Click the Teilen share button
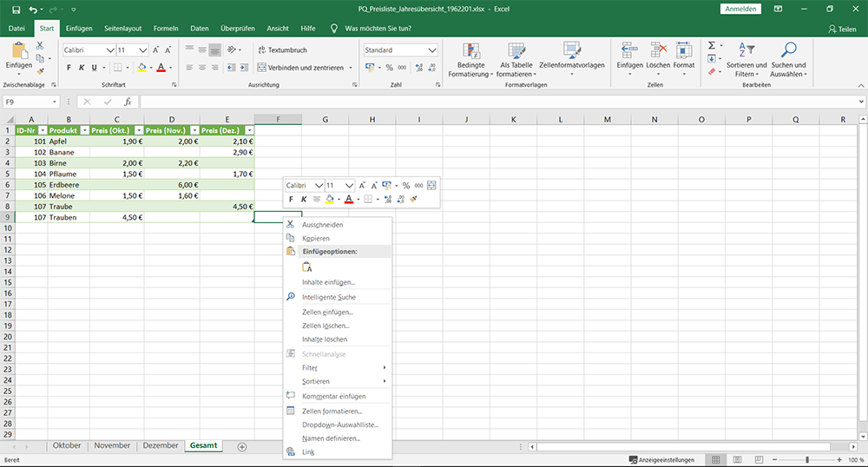 click(x=842, y=29)
